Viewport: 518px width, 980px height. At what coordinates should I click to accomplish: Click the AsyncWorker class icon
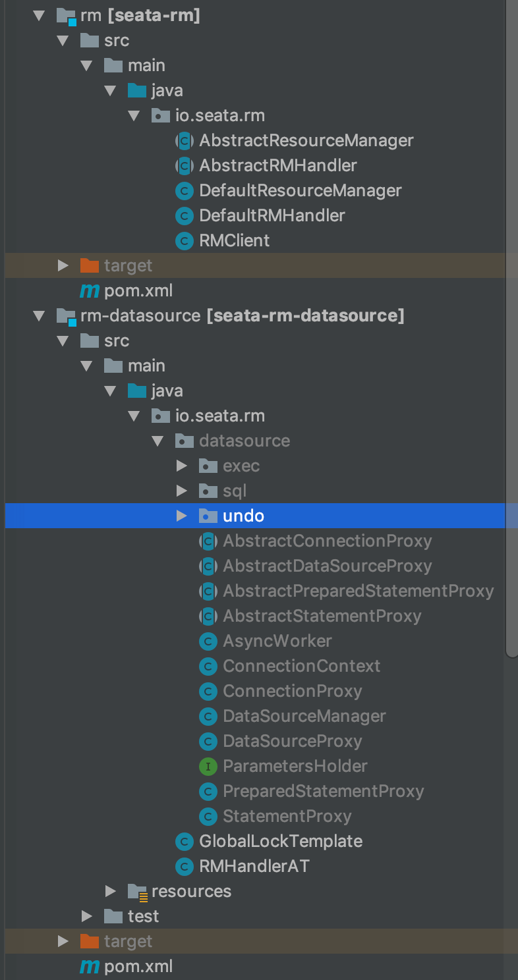(208, 641)
